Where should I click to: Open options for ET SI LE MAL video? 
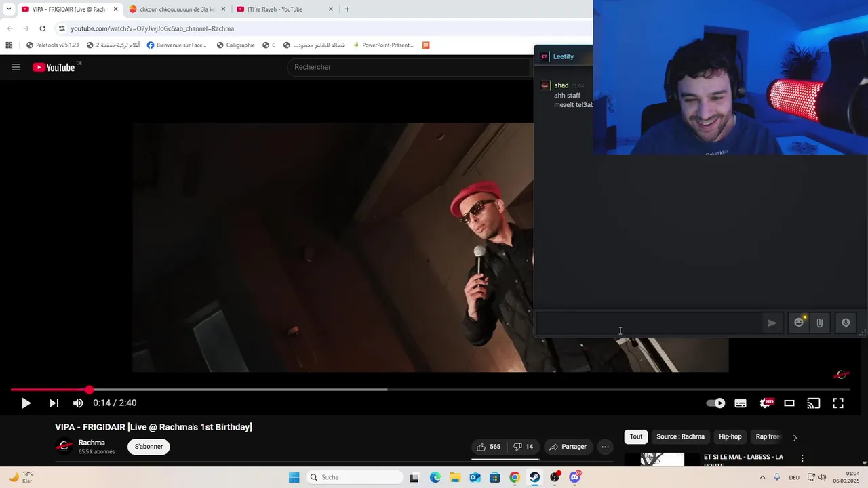pos(802,458)
